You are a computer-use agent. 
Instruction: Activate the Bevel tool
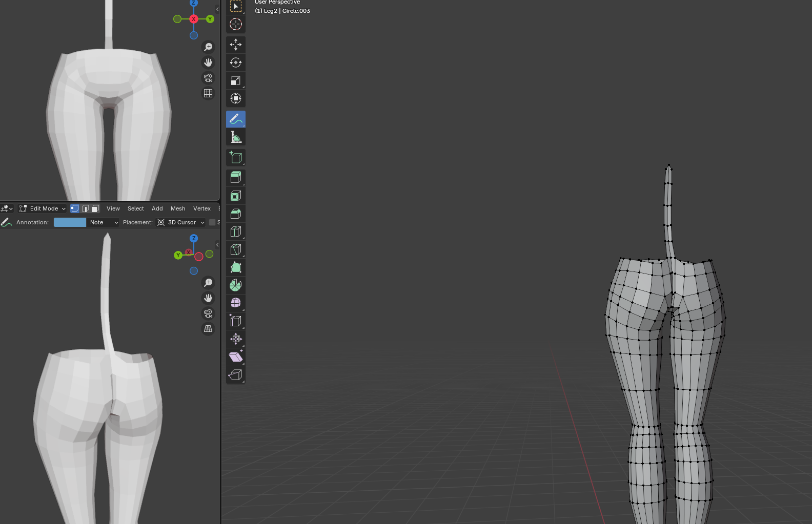[x=236, y=214]
